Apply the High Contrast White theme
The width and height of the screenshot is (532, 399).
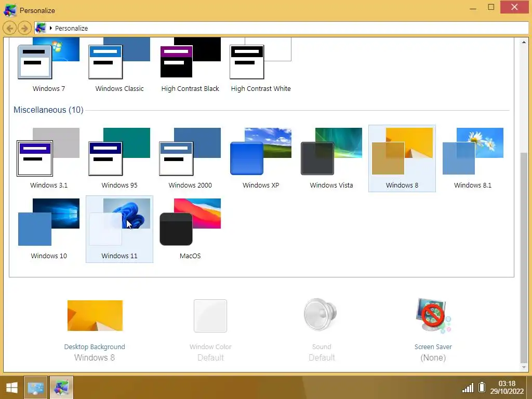261,64
